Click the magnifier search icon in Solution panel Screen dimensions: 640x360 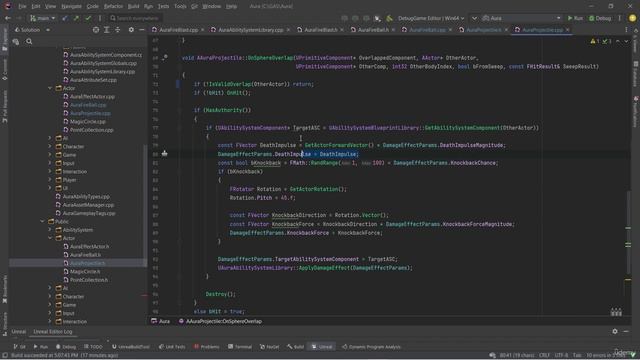(29, 41)
